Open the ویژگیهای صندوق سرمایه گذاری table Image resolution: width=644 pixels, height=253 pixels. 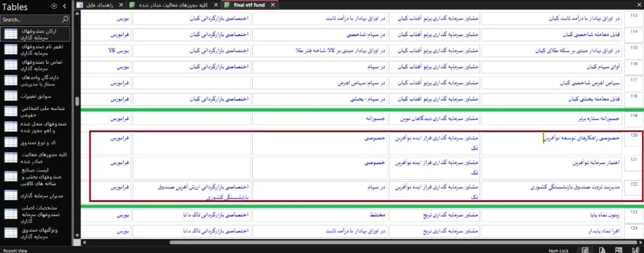pyautogui.click(x=36, y=233)
